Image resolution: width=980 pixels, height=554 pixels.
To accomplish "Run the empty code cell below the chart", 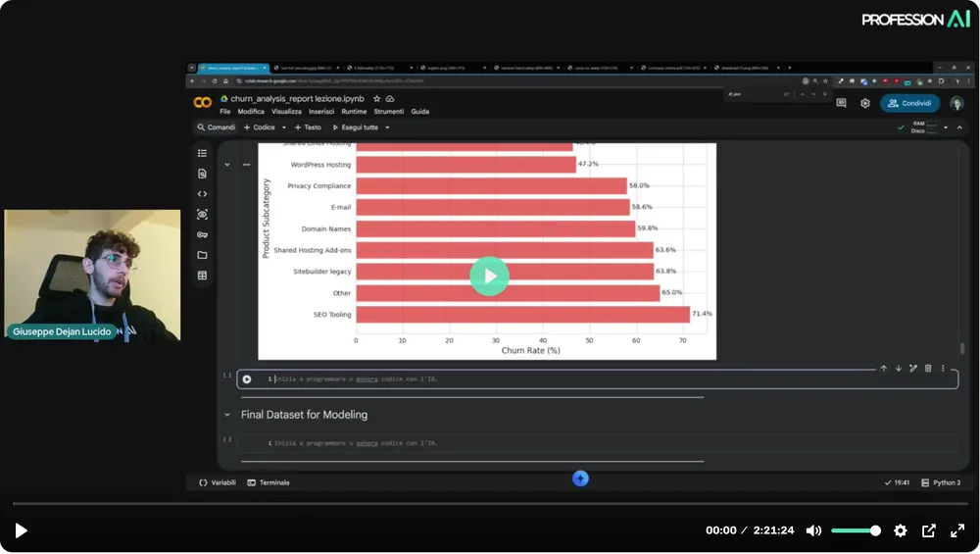I will (247, 379).
